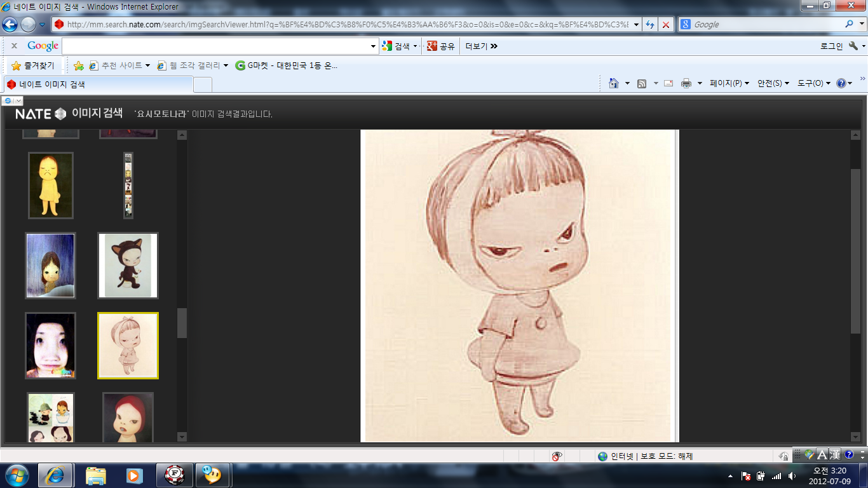Image resolution: width=868 pixels, height=488 pixels.
Task: Open the 안전(S) menu
Action: (x=773, y=83)
